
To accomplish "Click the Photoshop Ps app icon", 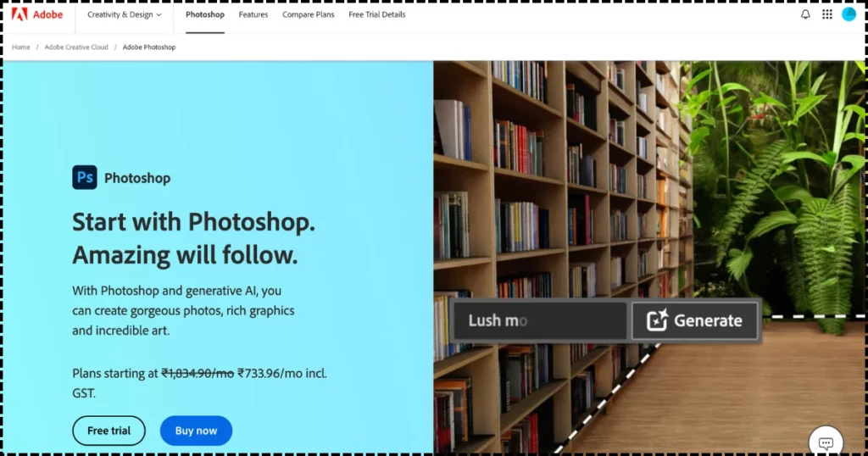I will tap(85, 178).
